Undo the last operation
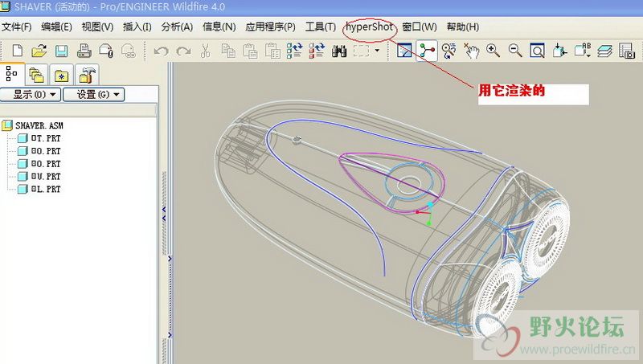Image resolution: width=643 pixels, height=364 pixels. click(162, 51)
